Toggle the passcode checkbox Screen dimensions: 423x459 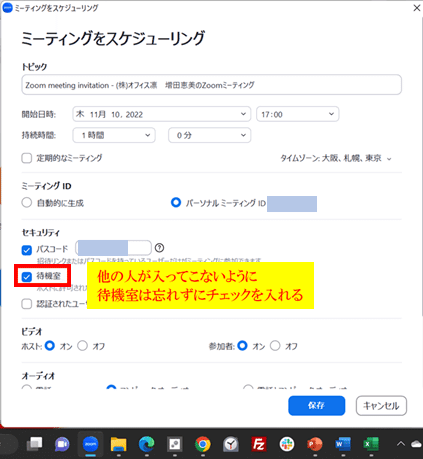coord(27,250)
